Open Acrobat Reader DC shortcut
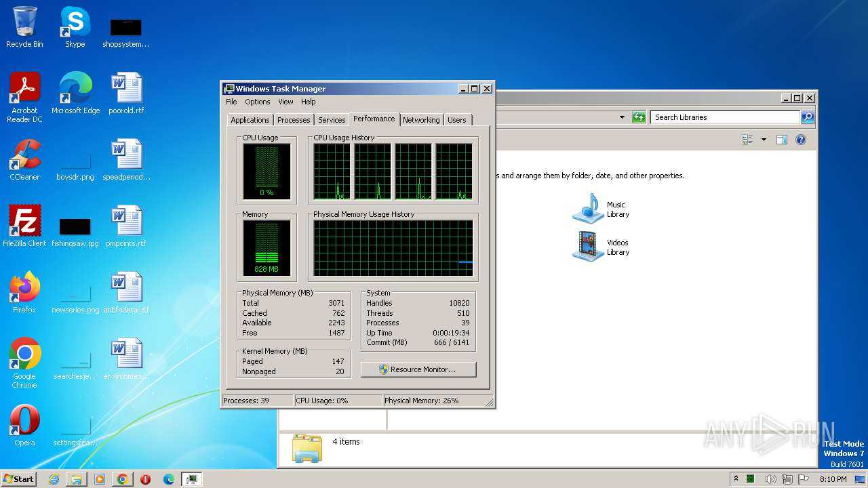868x488 pixels. 24,98
